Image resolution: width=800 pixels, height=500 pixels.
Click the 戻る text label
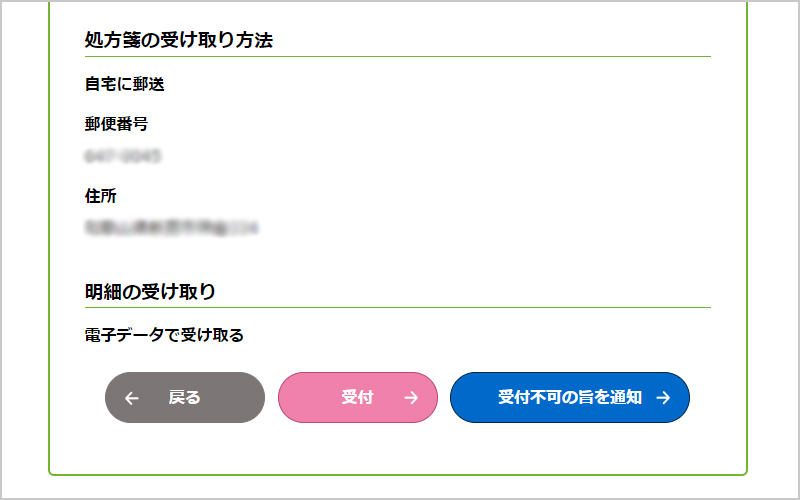pos(185,398)
